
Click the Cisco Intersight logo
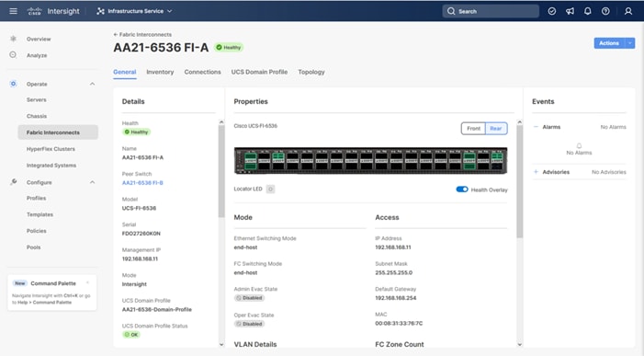53,11
